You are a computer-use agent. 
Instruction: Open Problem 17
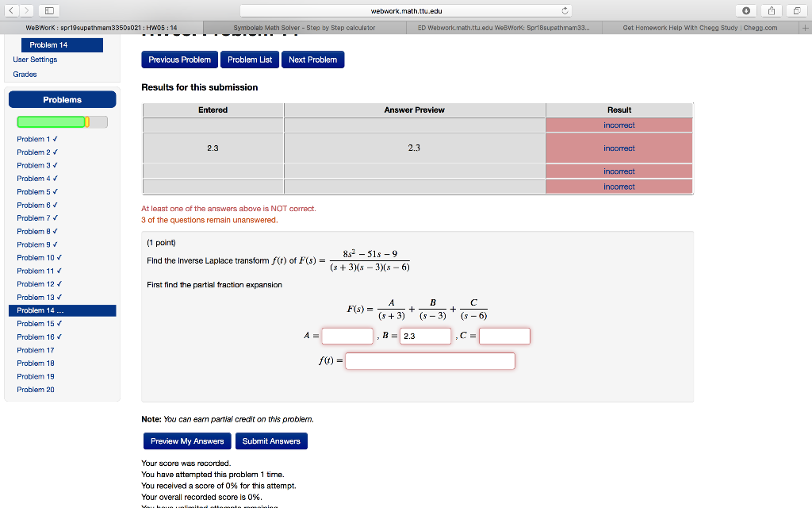pyautogui.click(x=35, y=349)
